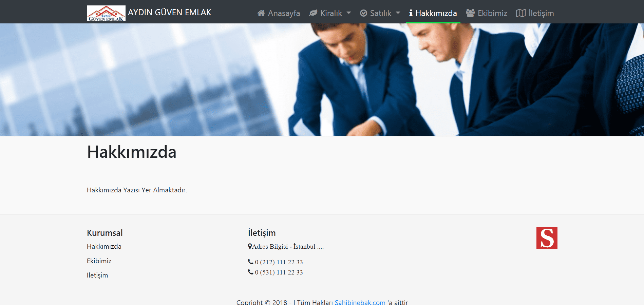Open the İletişim footer link under Kurumsal

[97, 275]
